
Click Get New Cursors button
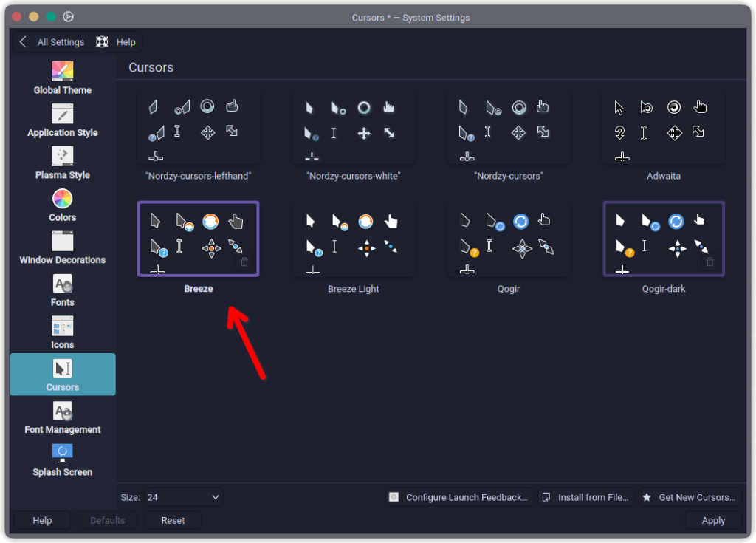click(690, 497)
